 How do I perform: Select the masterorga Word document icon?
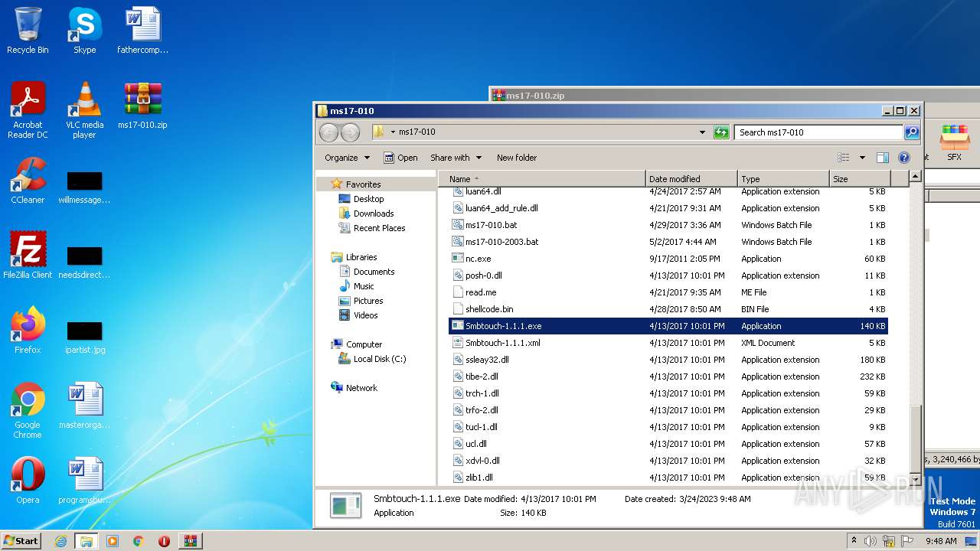tap(84, 406)
